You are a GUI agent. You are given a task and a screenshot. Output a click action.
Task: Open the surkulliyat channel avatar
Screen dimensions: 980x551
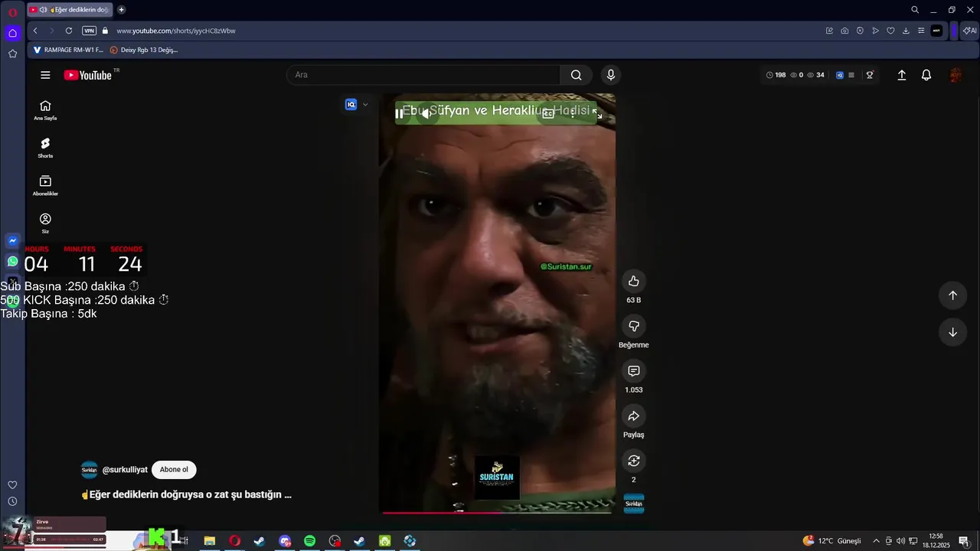(x=90, y=470)
